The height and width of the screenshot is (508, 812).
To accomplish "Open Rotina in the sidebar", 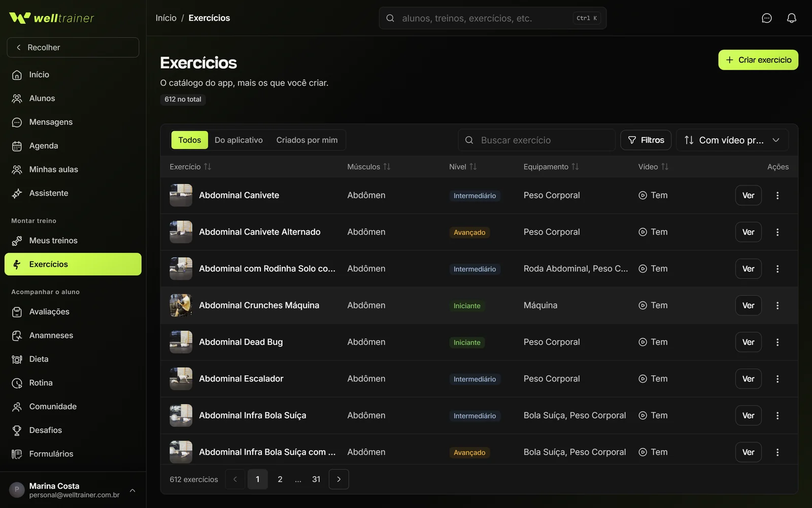I will pyautogui.click(x=73, y=383).
